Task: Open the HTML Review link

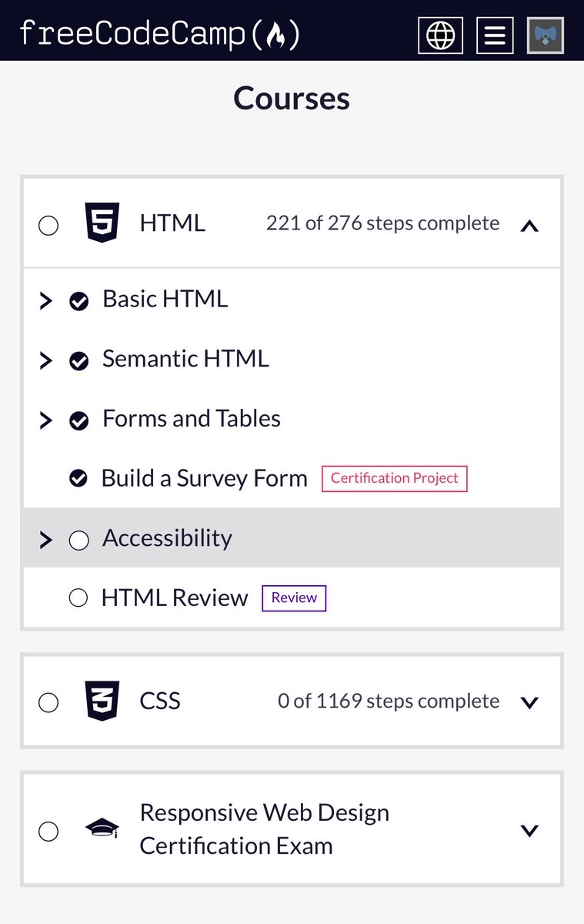Action: tap(175, 598)
